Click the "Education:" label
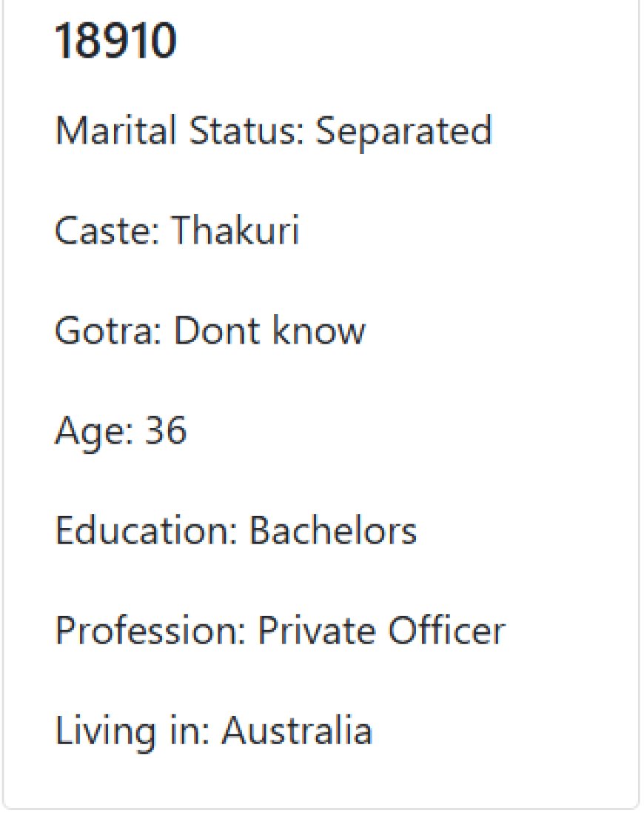This screenshot has width=644, height=816. (146, 529)
